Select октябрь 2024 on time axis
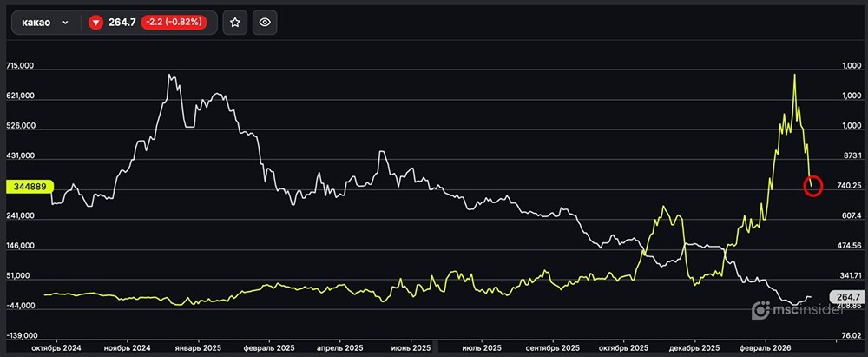 (56, 347)
